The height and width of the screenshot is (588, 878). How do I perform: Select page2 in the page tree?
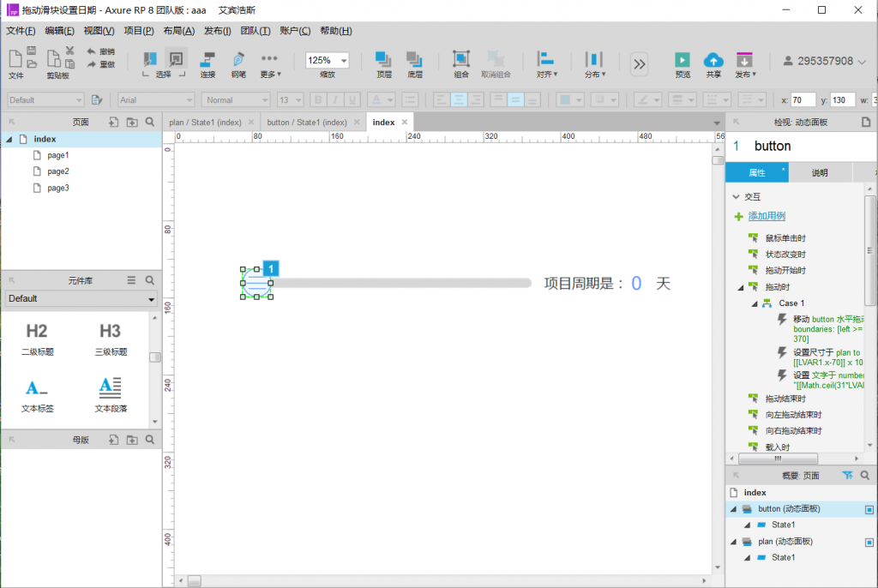pyautogui.click(x=58, y=171)
